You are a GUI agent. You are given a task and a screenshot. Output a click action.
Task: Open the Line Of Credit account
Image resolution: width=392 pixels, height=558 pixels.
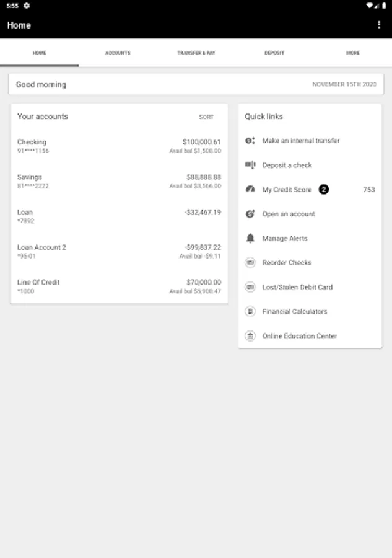pos(119,286)
